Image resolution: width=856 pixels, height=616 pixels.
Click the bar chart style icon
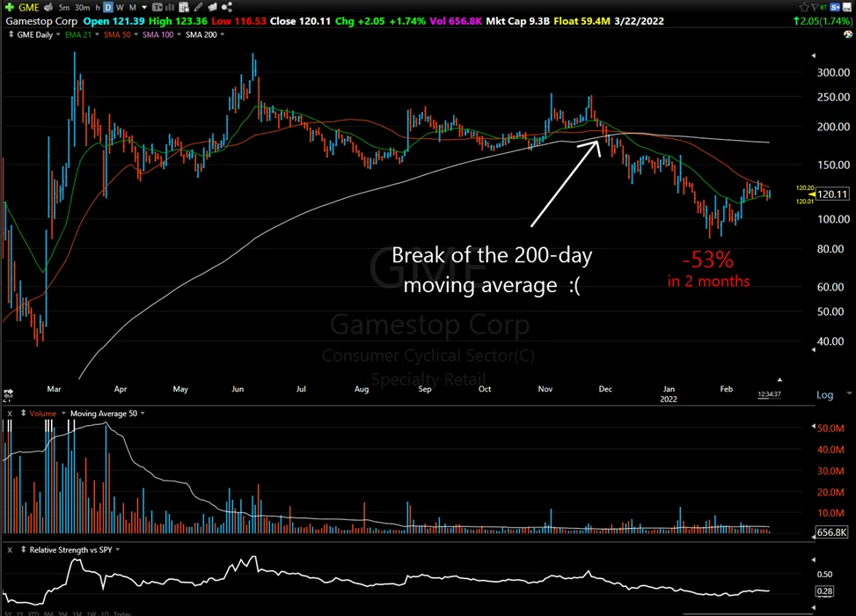[x=169, y=7]
